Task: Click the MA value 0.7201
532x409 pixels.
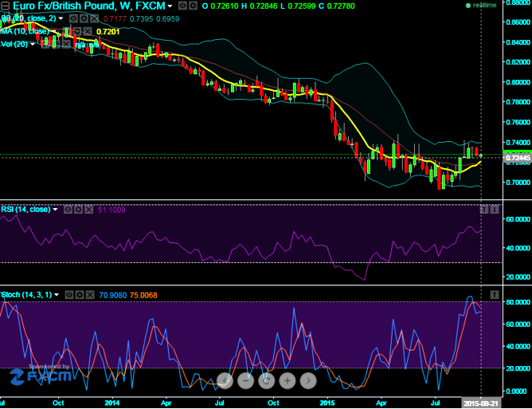Action: pyautogui.click(x=108, y=32)
